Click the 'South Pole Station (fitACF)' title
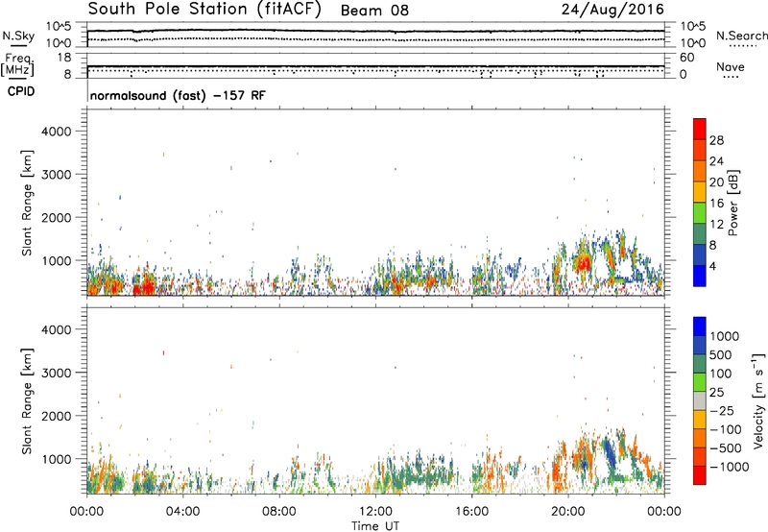Image resolution: width=768 pixels, height=532 pixels. (204, 10)
